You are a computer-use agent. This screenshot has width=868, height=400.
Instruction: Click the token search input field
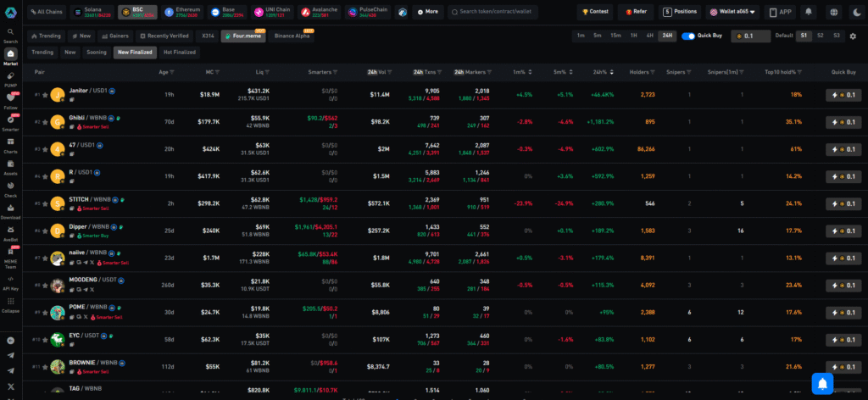pos(492,12)
